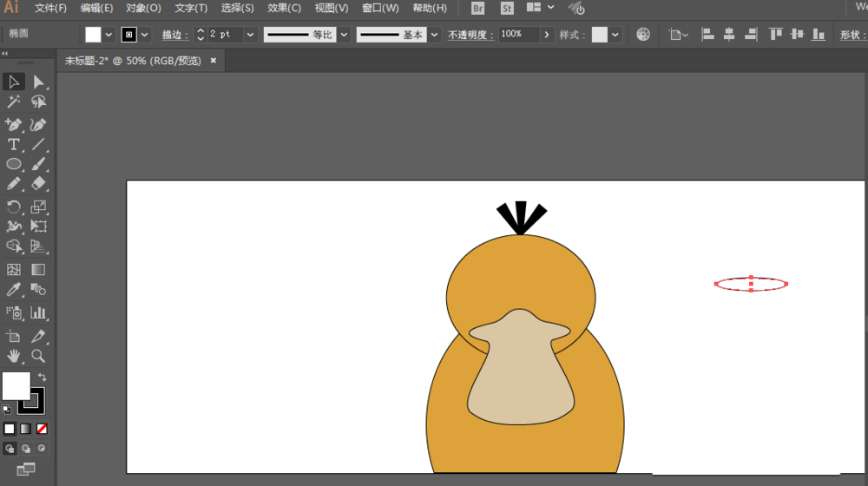Open the 效果(C) menu

pyautogui.click(x=284, y=8)
